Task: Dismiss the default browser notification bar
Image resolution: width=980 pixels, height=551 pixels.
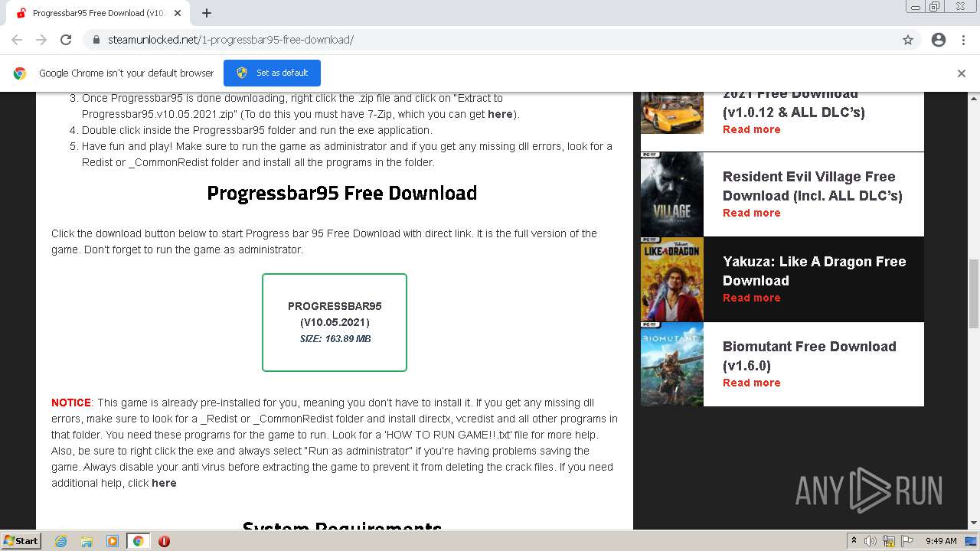Action: tap(962, 73)
